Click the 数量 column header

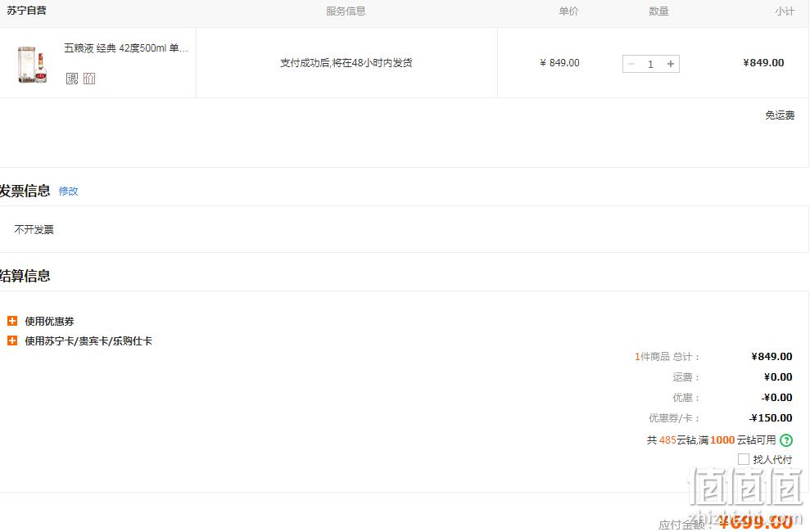click(658, 11)
